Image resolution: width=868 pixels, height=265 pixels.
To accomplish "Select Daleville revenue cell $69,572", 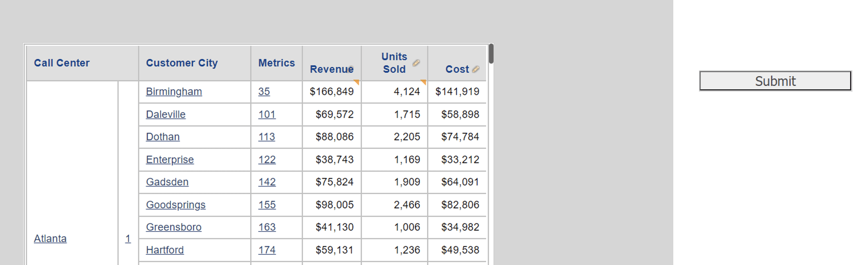I will pos(332,114).
